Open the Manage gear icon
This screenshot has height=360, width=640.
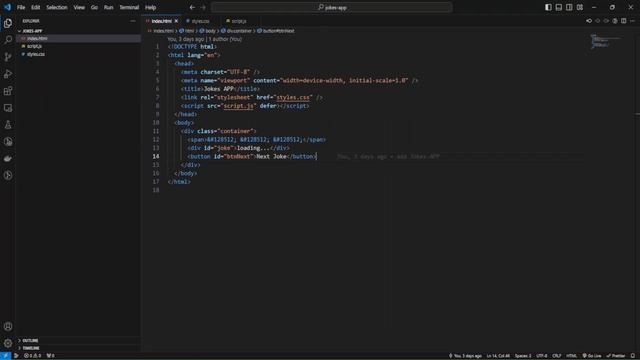8,343
